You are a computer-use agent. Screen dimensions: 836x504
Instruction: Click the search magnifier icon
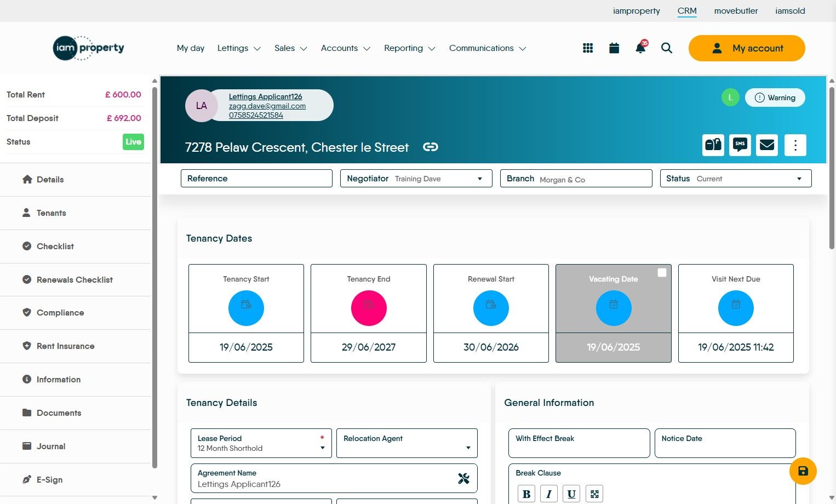coord(667,48)
